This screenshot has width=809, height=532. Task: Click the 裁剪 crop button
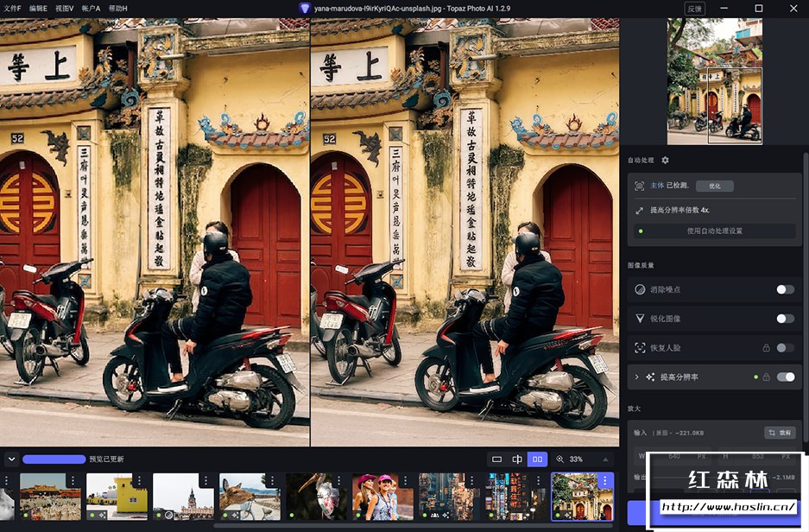(780, 433)
